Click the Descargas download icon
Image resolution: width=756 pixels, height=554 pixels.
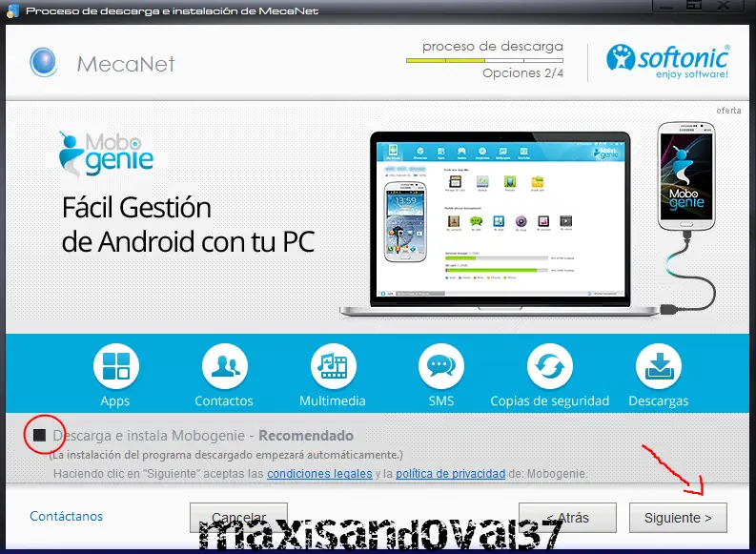tap(659, 366)
